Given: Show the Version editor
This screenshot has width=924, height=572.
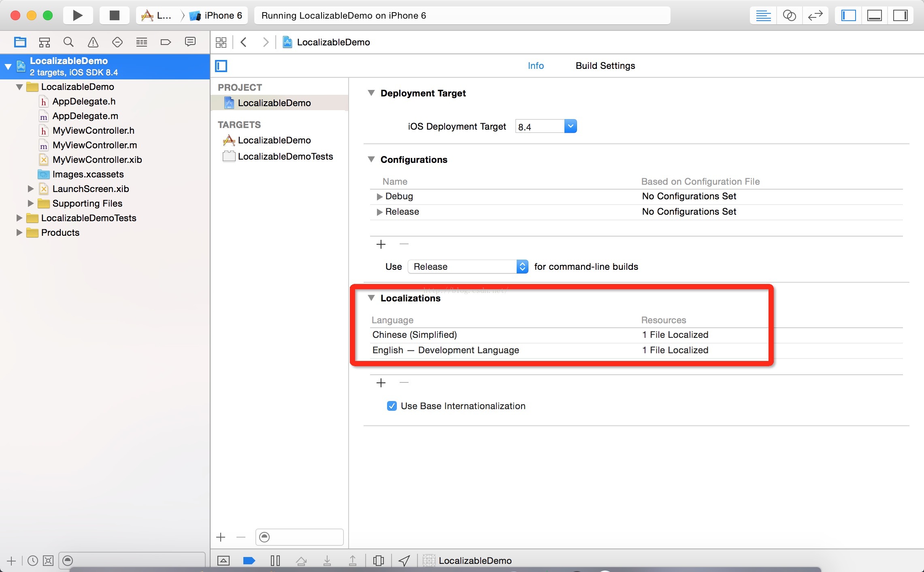Looking at the screenshot, I should (x=815, y=15).
